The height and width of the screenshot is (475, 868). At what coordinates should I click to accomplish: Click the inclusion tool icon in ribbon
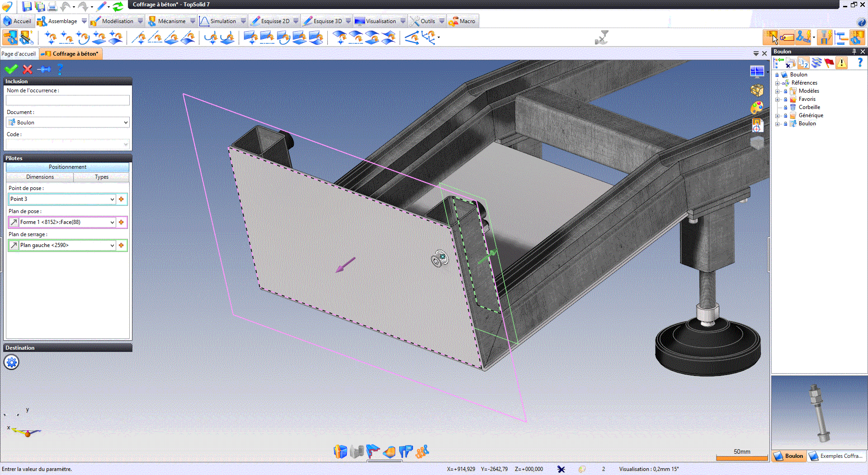point(10,37)
